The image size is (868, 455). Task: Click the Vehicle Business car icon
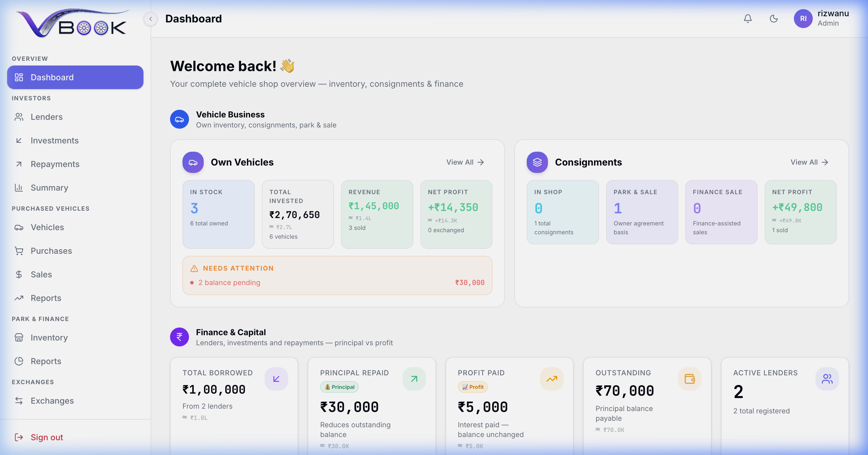(x=179, y=119)
